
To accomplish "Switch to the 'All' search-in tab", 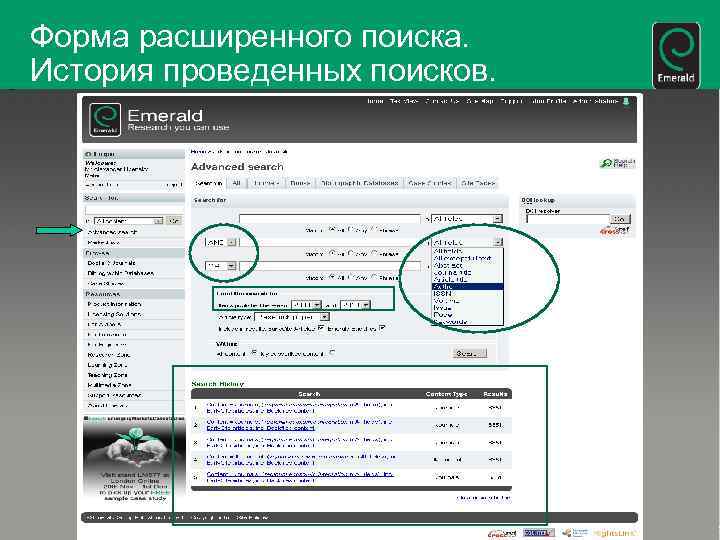I will tap(236, 183).
